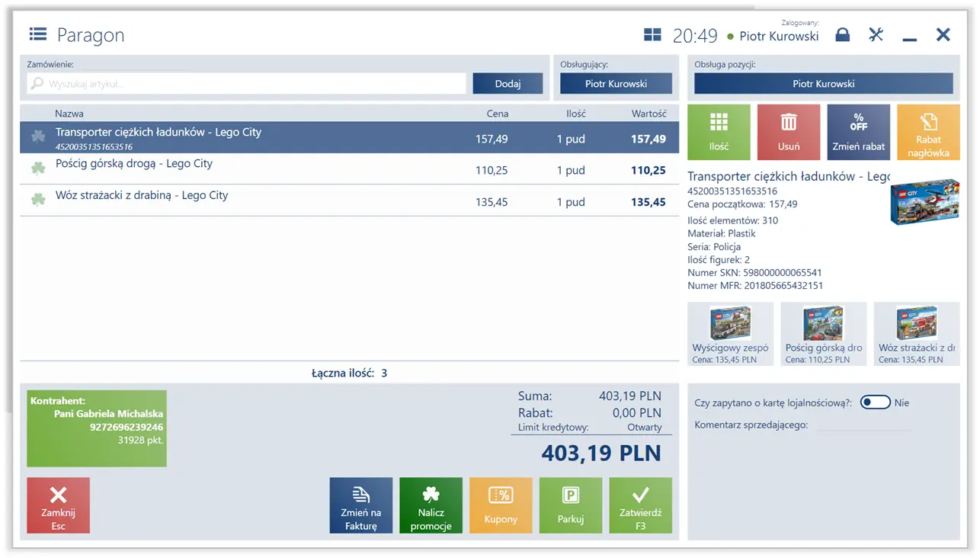Click the Seria: Policja line
Screen dimensions: 980x558
point(714,247)
